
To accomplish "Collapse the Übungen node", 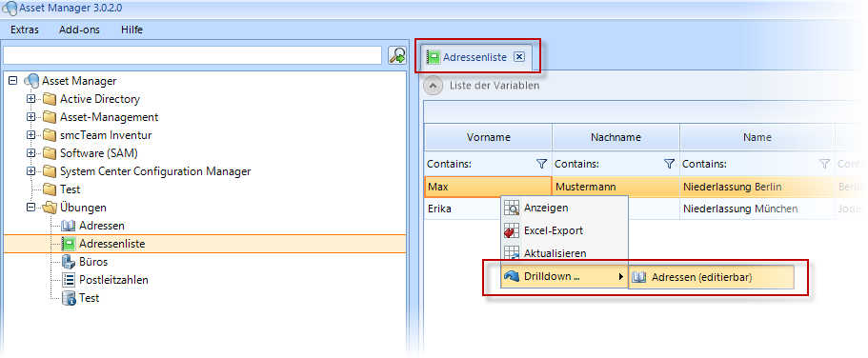I will tap(31, 208).
